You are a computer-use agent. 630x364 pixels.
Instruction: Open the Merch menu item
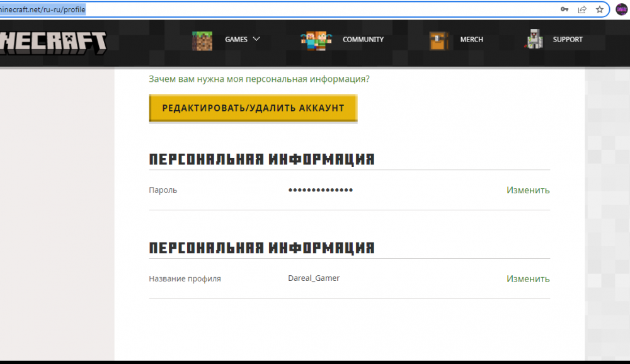[x=471, y=40]
